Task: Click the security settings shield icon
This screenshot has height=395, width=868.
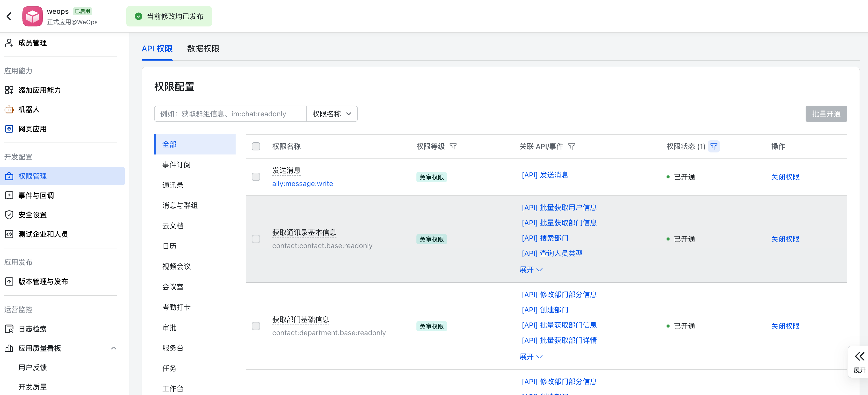Action: [x=9, y=215]
